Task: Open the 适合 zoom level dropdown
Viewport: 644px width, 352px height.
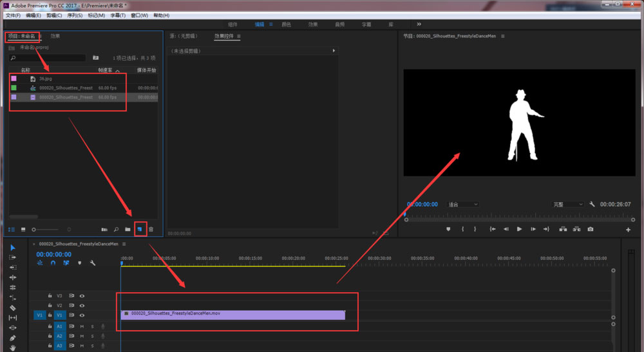Action: click(463, 204)
